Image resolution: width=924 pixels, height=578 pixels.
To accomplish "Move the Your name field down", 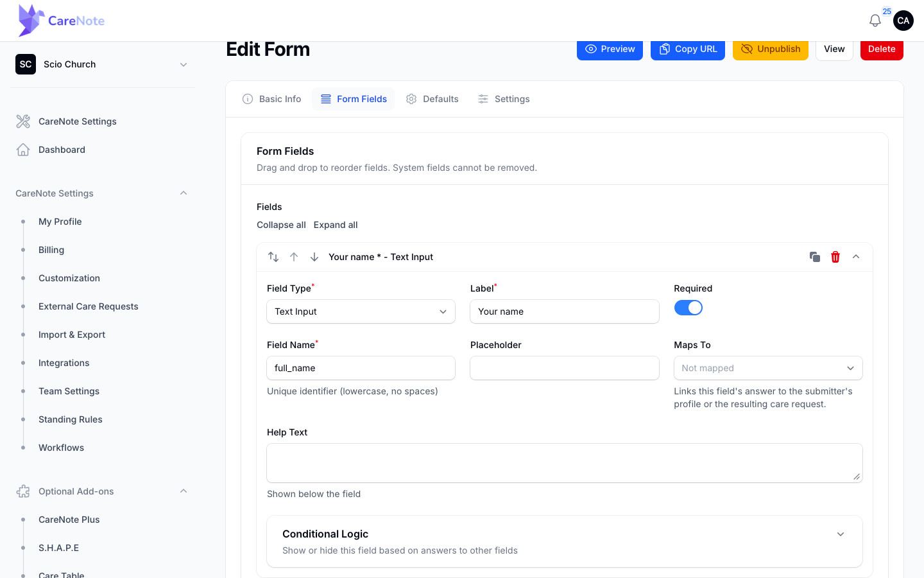I will coord(314,257).
